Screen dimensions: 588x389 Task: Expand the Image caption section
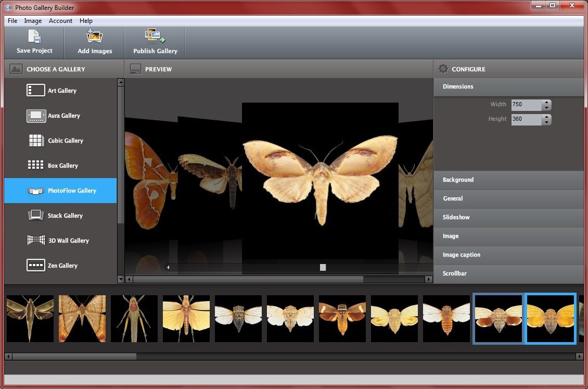(508, 255)
